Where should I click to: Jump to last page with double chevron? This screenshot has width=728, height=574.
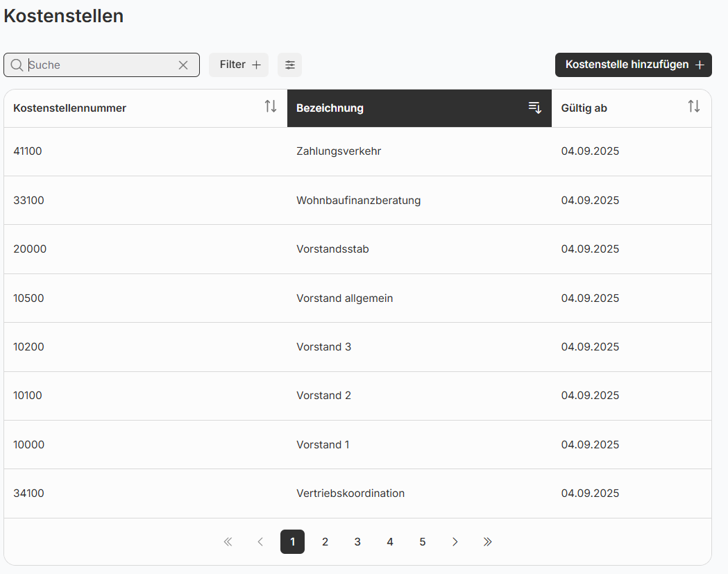[x=487, y=542]
